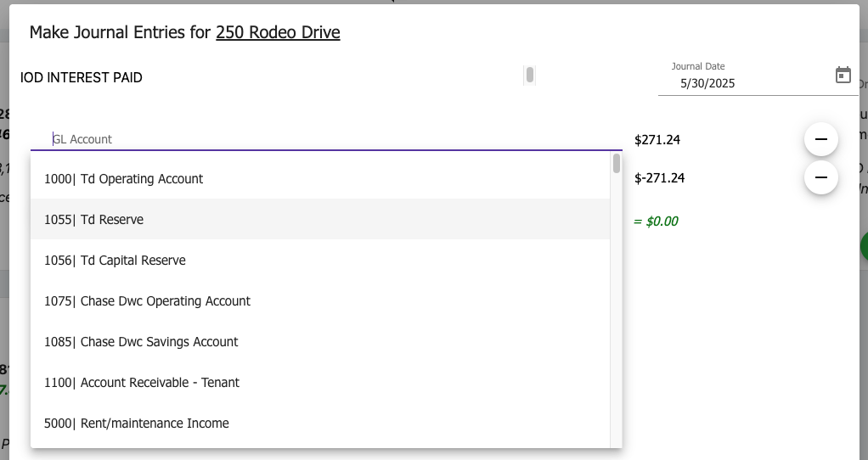
Task: Remove the $-271.24 journal line
Action: point(821,177)
